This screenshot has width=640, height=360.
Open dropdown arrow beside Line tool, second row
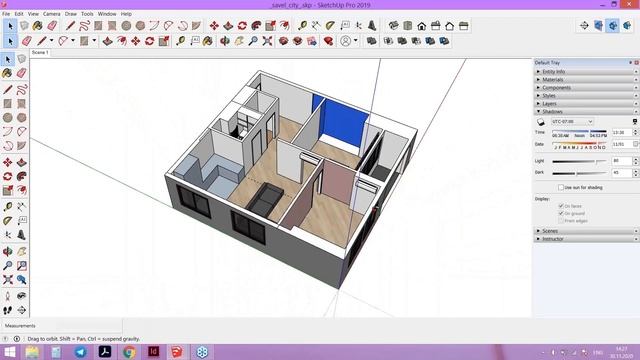click(x=51, y=41)
